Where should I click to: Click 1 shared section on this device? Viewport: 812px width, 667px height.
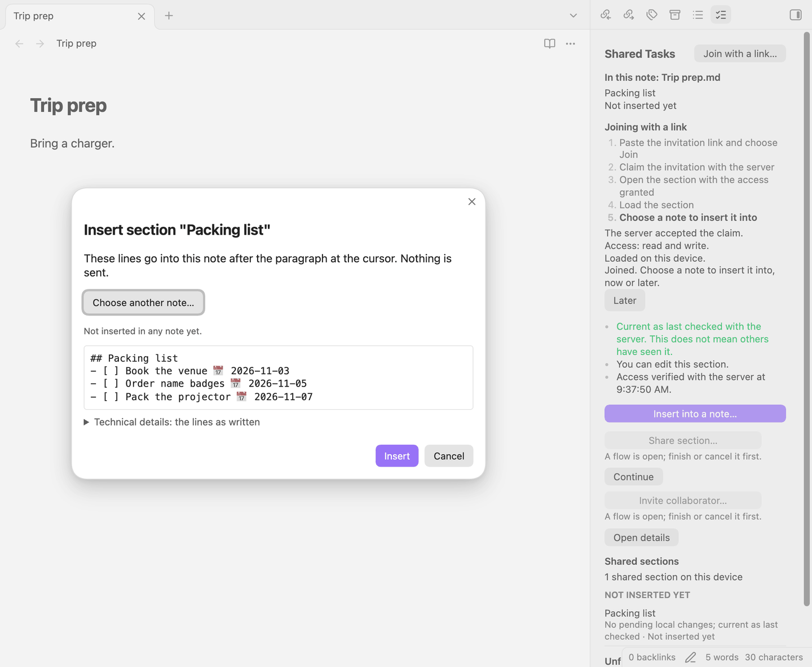coord(673,577)
